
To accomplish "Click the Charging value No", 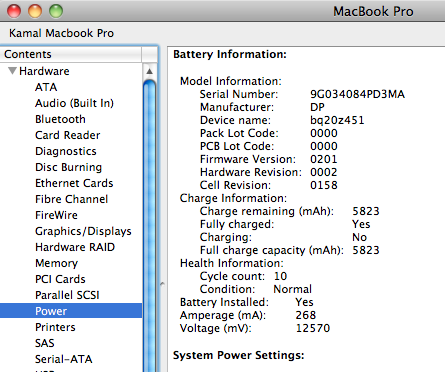I will [359, 237].
